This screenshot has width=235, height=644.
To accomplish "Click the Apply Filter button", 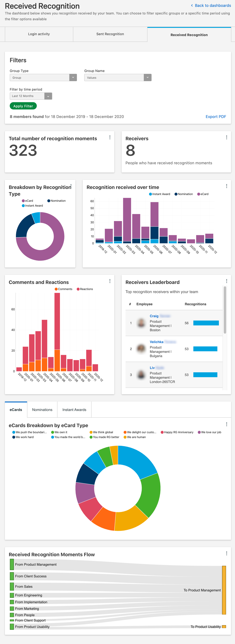I will [23, 106].
